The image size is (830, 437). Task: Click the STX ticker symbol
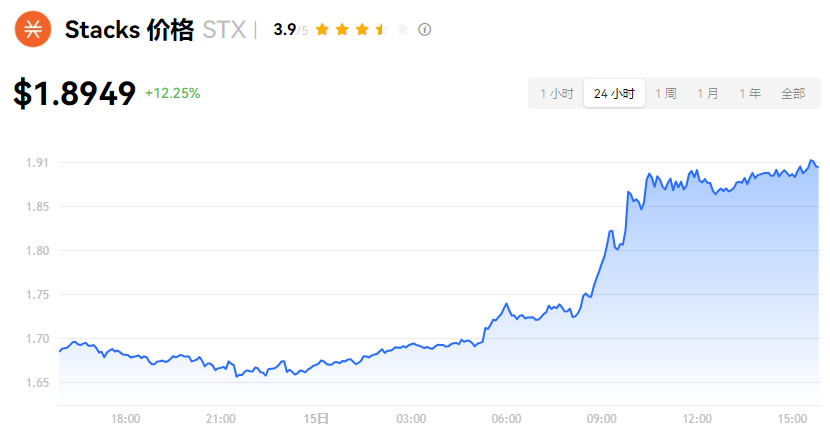click(x=223, y=30)
